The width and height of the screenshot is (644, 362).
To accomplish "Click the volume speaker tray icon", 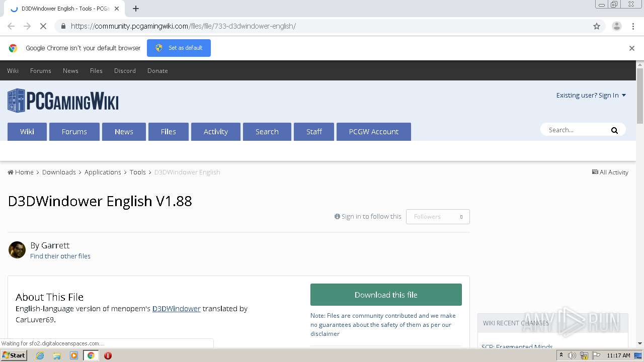I will (x=572, y=355).
